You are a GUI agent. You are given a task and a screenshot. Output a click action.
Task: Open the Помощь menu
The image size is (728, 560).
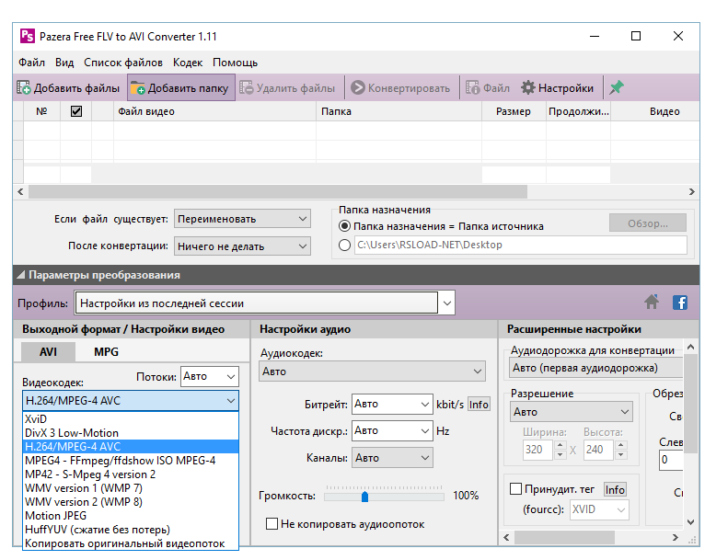(x=235, y=63)
